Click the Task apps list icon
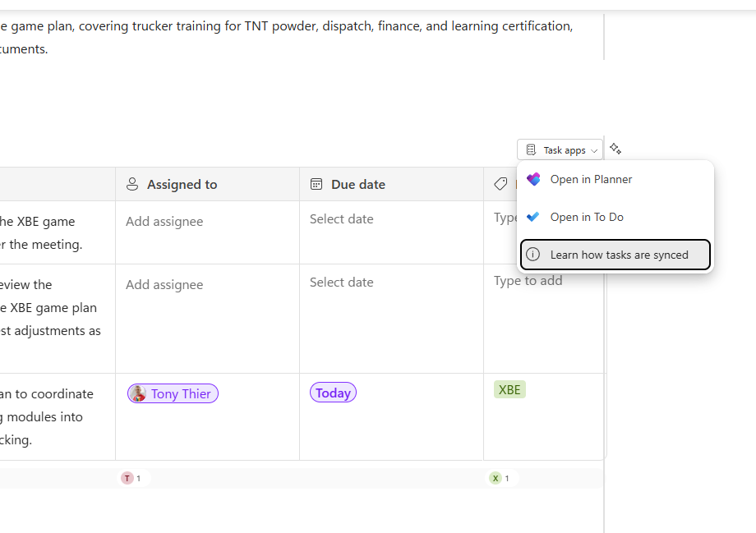 tap(531, 150)
